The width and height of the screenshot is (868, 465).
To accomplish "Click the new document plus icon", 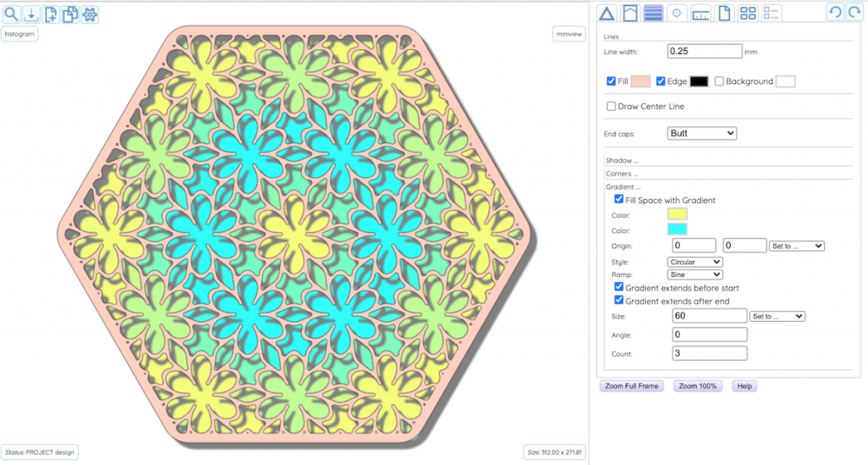I will coord(51,14).
